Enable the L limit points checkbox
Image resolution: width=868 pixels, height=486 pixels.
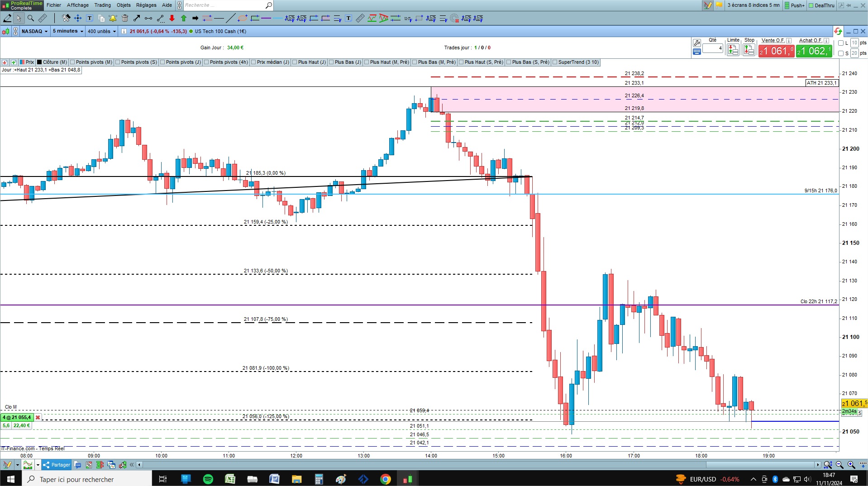point(841,43)
